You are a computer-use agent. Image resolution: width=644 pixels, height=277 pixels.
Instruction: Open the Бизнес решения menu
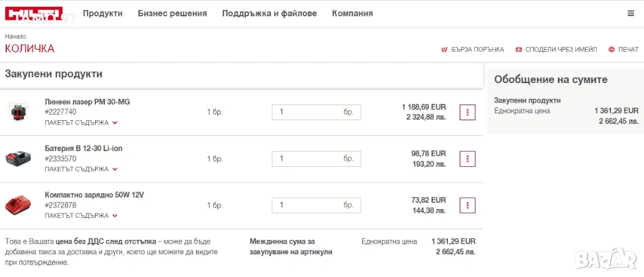172,13
